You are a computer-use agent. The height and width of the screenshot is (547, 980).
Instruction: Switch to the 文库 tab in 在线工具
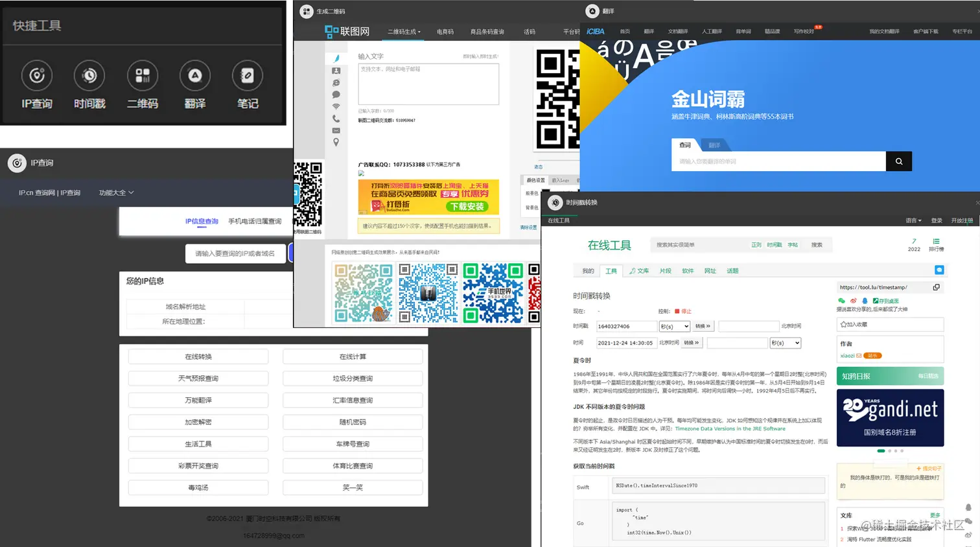(640, 271)
